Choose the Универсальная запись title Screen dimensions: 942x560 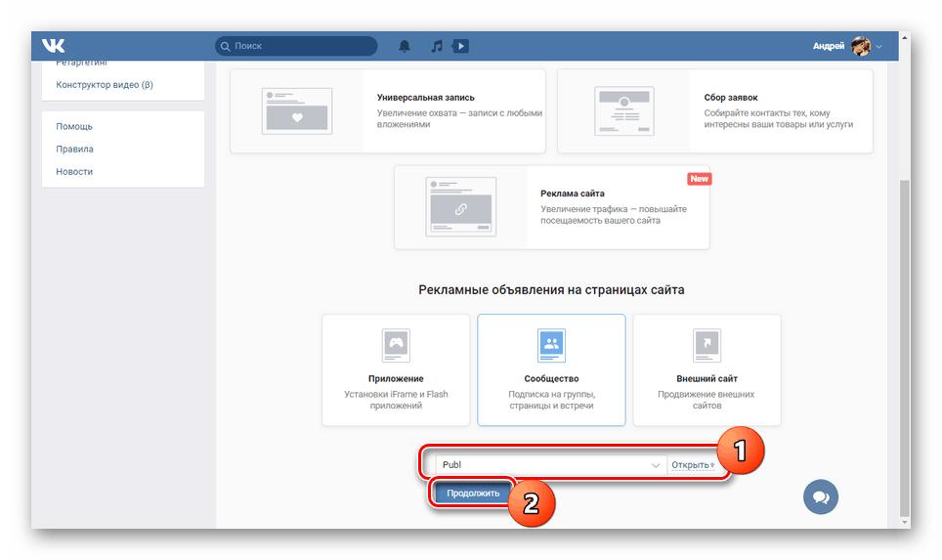click(x=425, y=98)
